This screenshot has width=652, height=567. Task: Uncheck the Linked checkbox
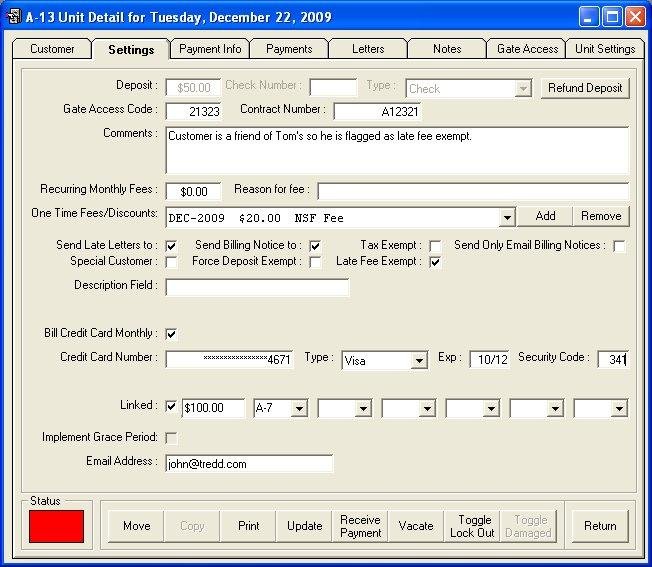click(x=171, y=406)
